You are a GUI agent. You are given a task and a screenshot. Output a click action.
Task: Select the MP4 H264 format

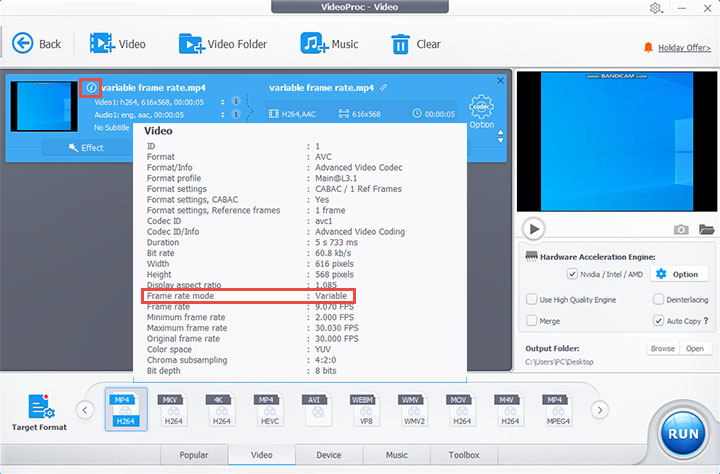[x=126, y=409]
